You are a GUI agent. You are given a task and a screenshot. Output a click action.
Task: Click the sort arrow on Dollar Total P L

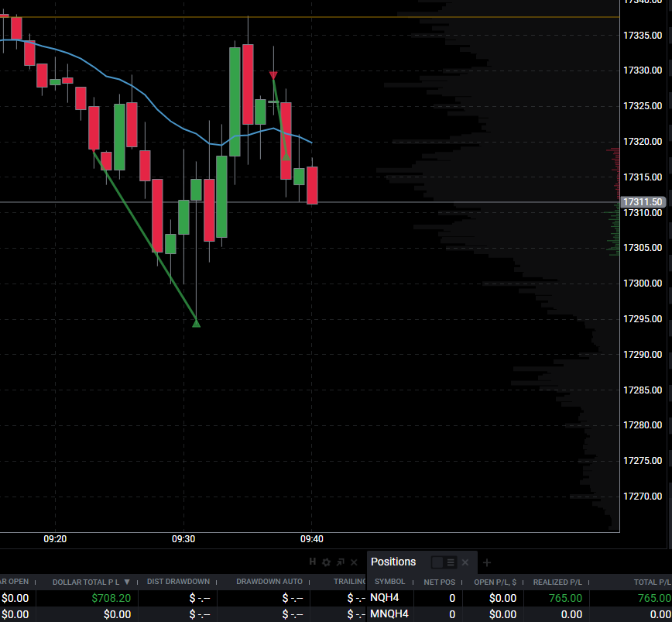point(127,582)
